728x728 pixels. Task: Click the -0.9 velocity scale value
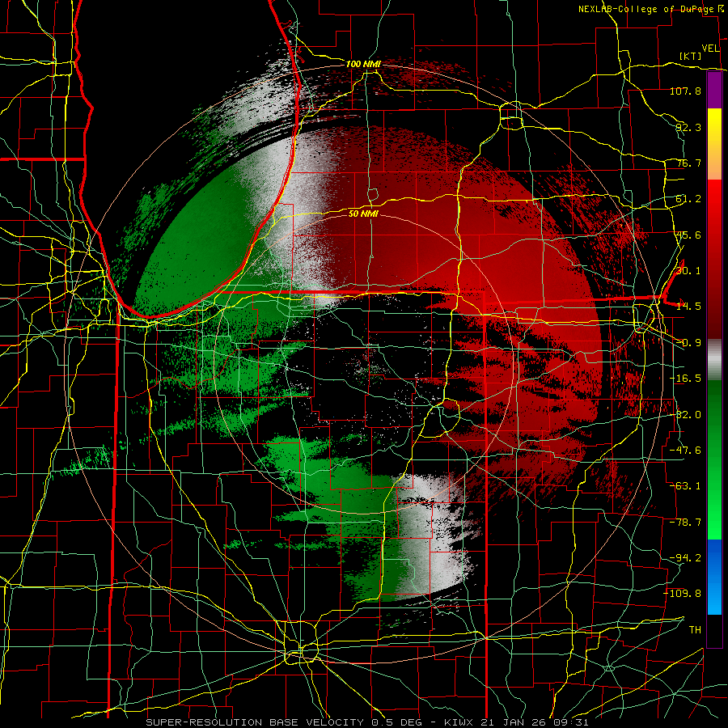coord(688,343)
